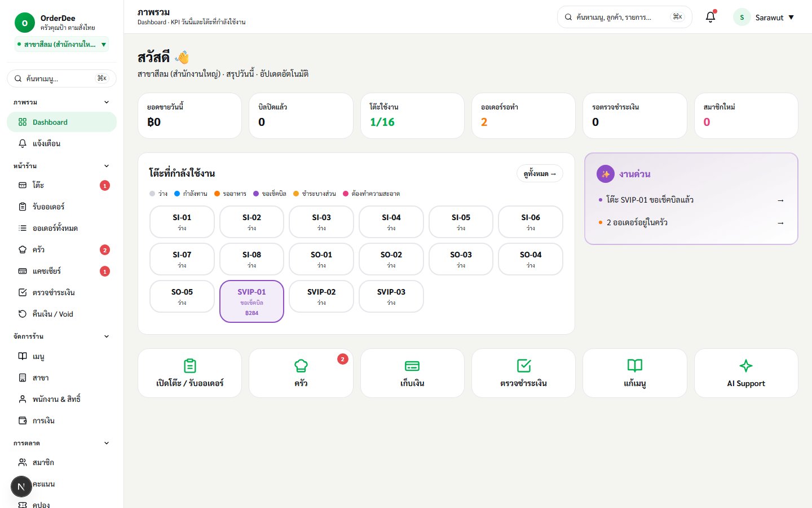Click the ออเดอร์รอทำ KPI card
This screenshot has height=508, width=812.
pyautogui.click(x=523, y=116)
